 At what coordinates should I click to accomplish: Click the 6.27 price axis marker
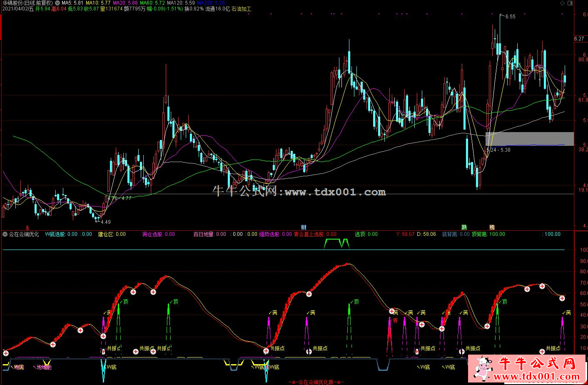[x=579, y=39]
